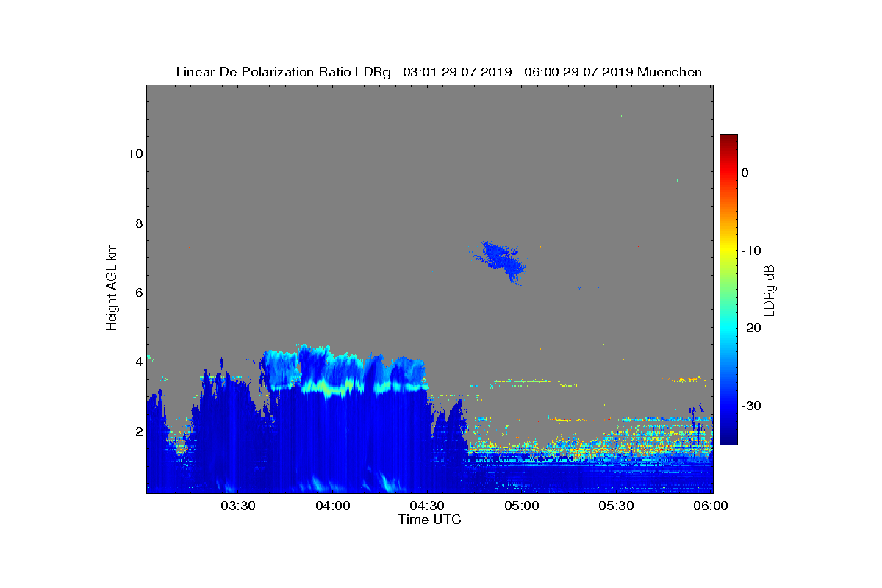Click the 05:30 time tick label
The width and height of the screenshot is (882, 588).
coord(616,506)
